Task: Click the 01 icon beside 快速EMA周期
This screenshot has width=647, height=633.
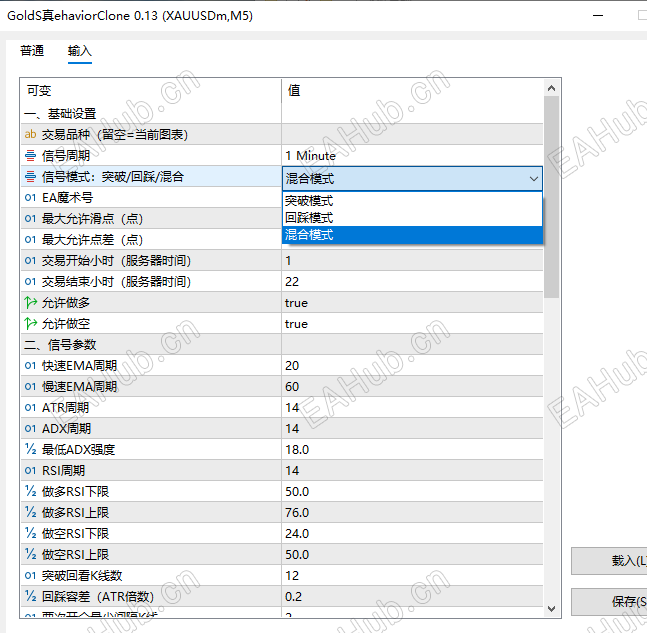Action: click(x=30, y=366)
